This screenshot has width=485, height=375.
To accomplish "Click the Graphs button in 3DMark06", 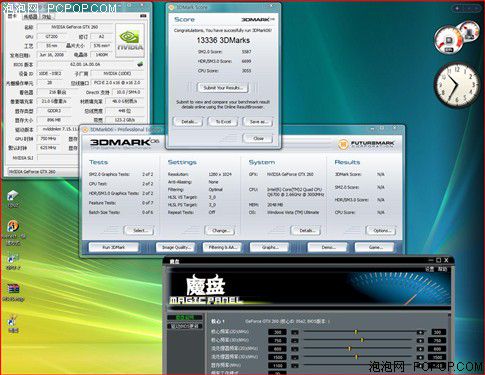I will tap(270, 247).
